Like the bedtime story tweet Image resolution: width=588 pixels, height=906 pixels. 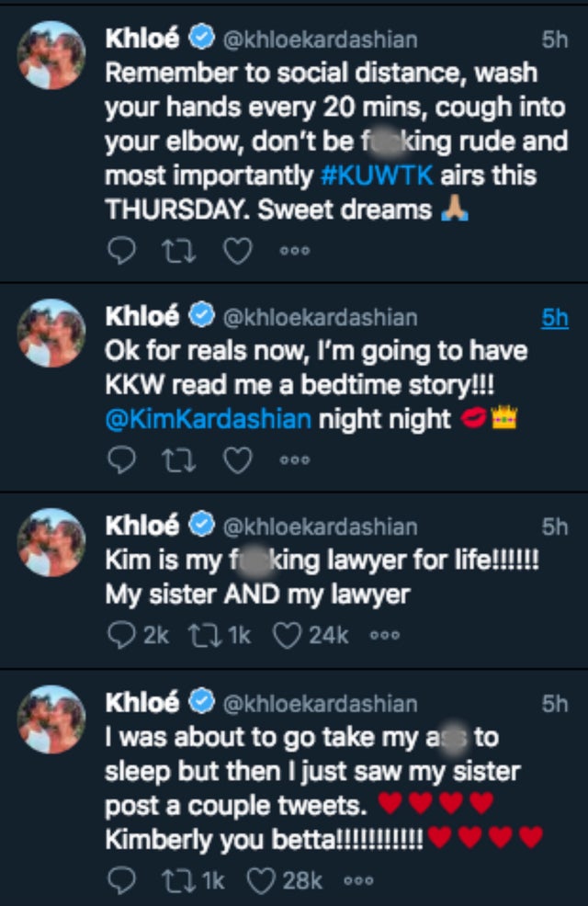coord(237,460)
